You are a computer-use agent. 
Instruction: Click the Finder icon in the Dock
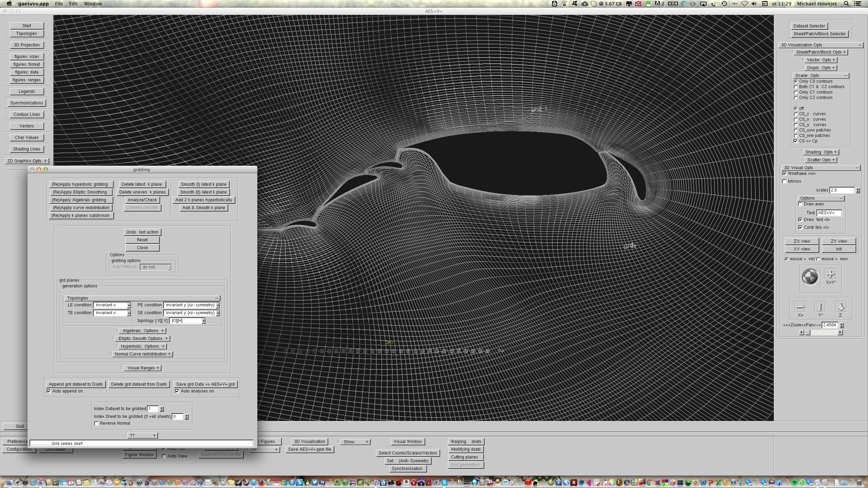coord(9,482)
